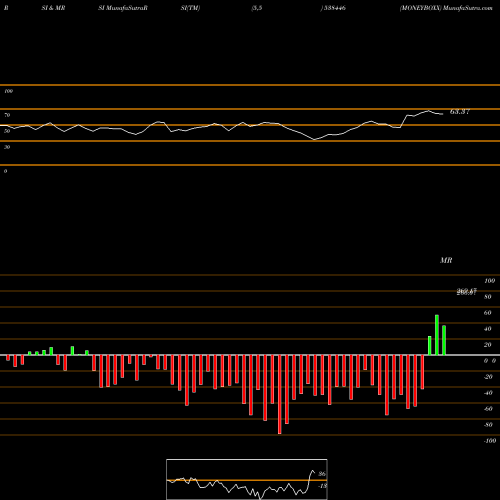500x500 pixels.
Task: Click the MR scale label 60
Action: pyautogui.click(x=488, y=313)
